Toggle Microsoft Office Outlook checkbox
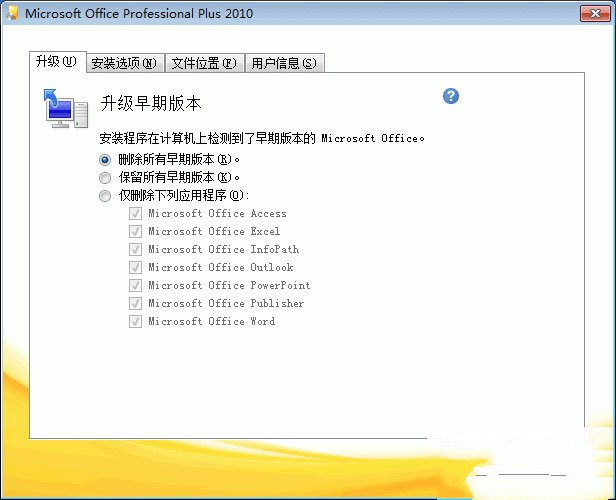616x500 pixels. point(135,267)
